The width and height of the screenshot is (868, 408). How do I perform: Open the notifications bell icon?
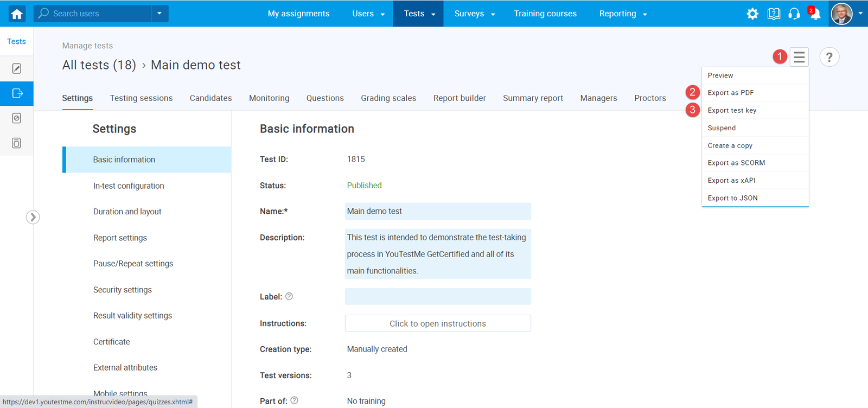[x=814, y=14]
